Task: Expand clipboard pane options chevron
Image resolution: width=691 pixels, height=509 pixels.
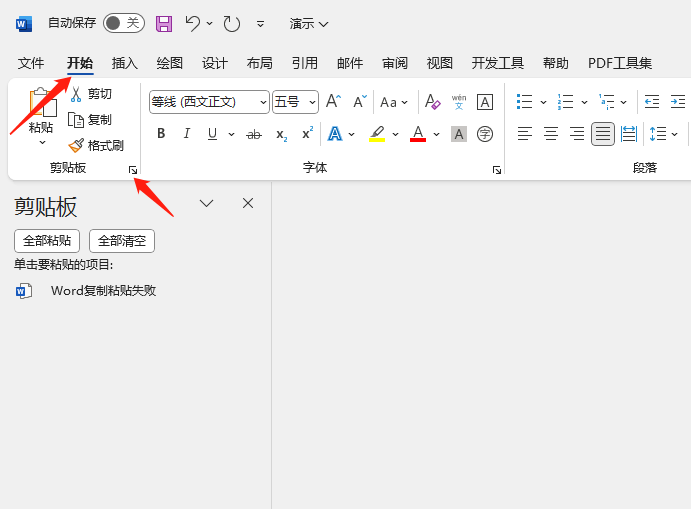Action: pos(206,203)
